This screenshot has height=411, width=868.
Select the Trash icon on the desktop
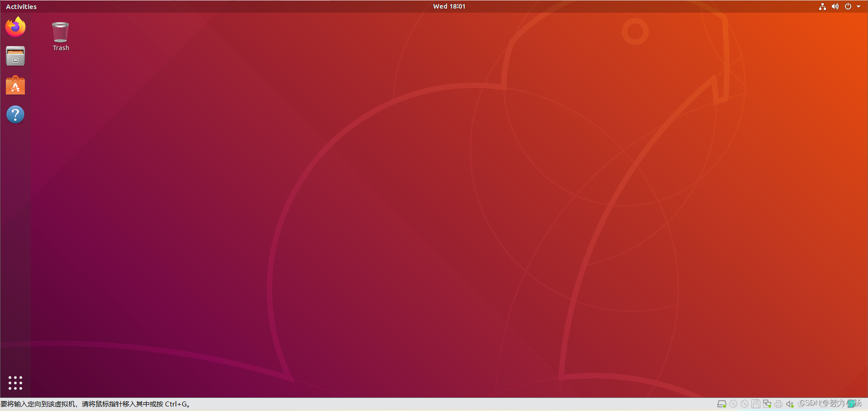click(61, 36)
